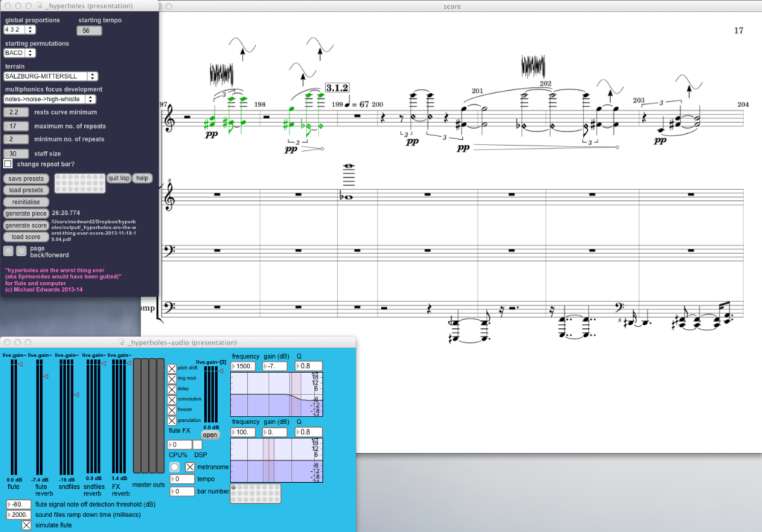This screenshot has width=762, height=532.
Task: Click bar number 201 in the score
Action: point(477,91)
